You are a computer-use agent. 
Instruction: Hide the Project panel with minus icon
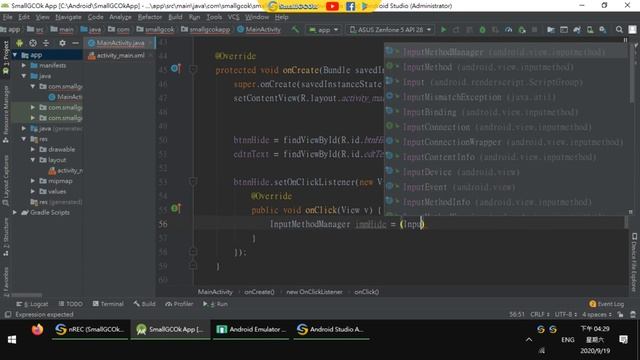(75, 43)
